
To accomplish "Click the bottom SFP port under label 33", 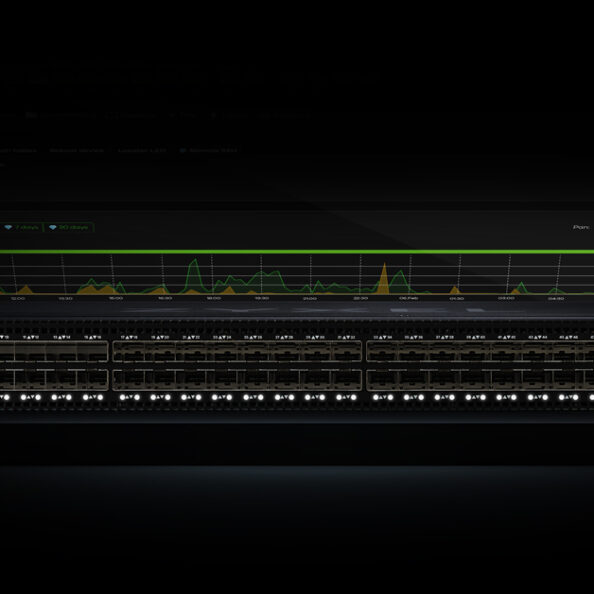I will (382, 380).
